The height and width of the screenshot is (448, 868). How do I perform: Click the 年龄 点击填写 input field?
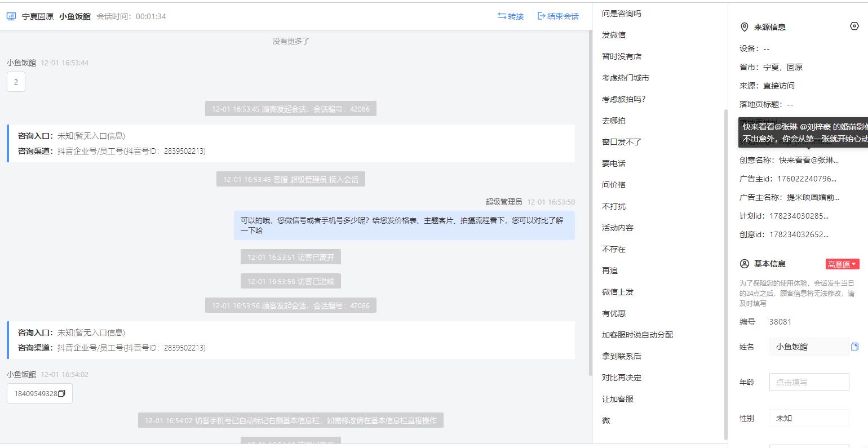[x=809, y=382]
